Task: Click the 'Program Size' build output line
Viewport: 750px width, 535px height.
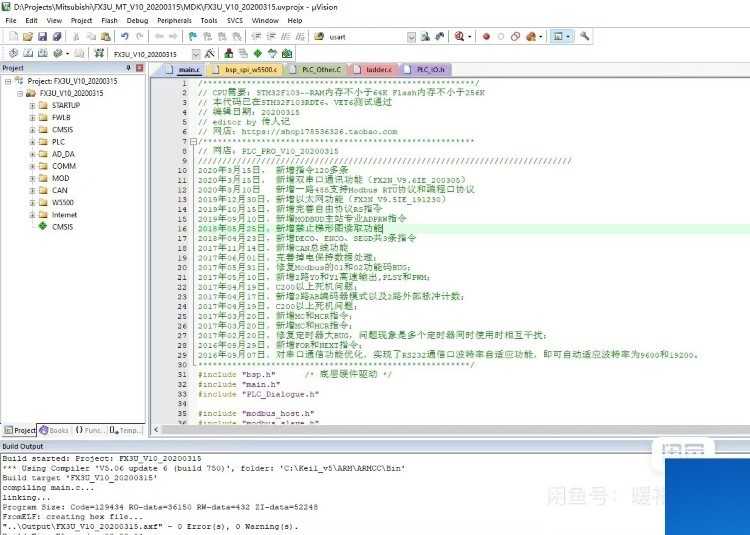Action: 160,507
